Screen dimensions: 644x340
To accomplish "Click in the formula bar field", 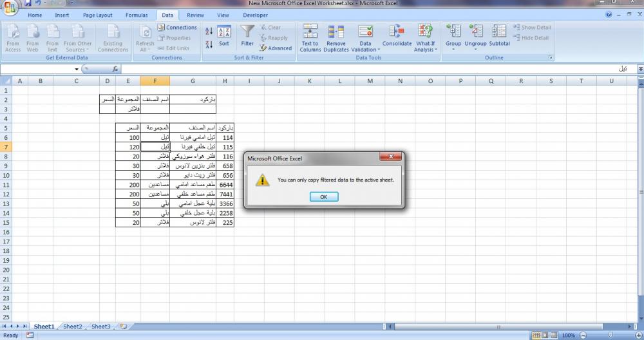I will 378,69.
